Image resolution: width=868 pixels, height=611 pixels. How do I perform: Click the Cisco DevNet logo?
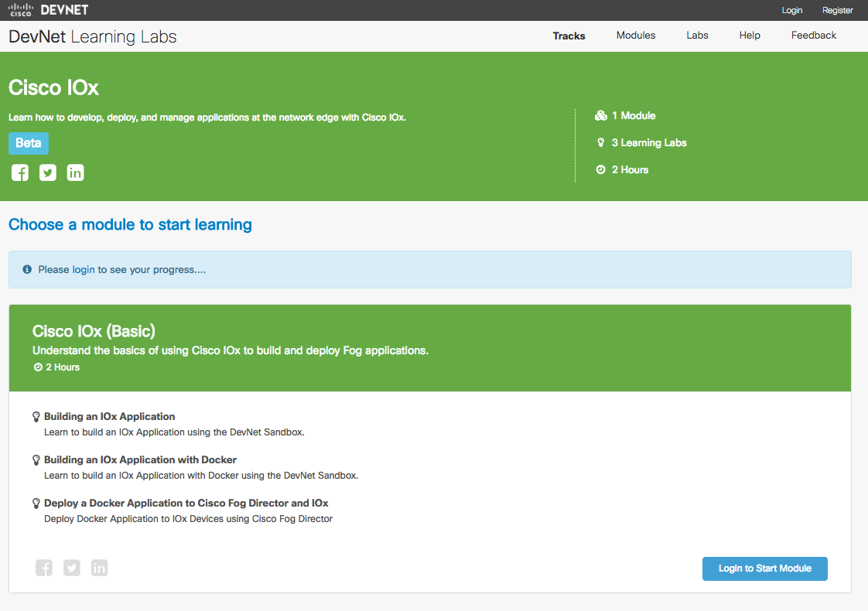[48, 10]
